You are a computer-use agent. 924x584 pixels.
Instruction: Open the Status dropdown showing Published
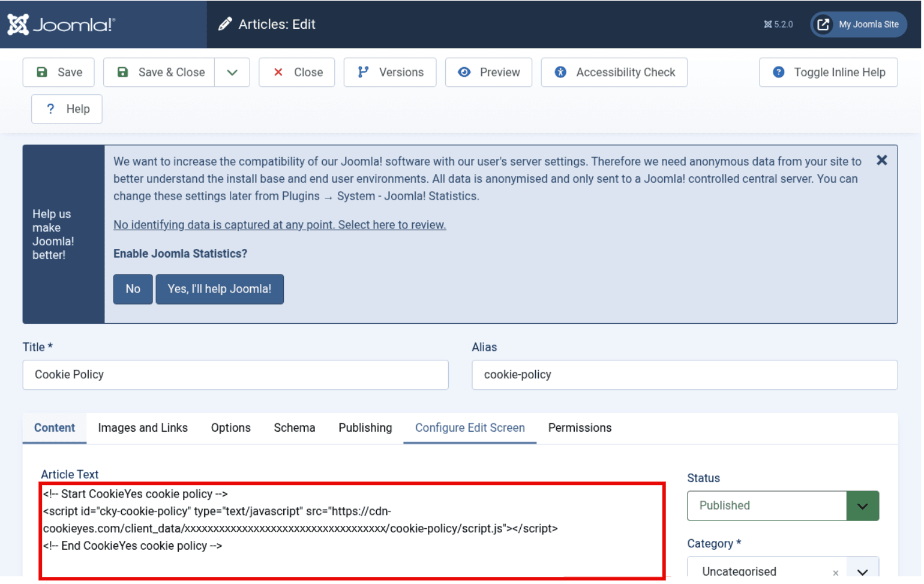pos(783,506)
